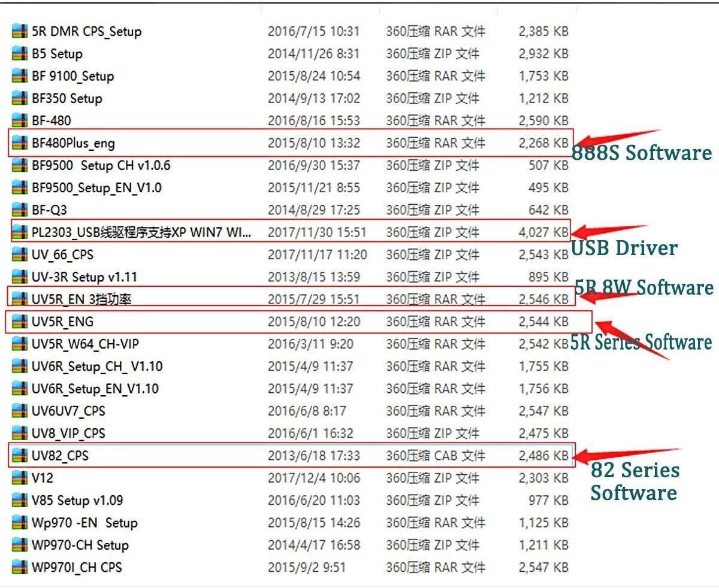The image size is (719, 588).
Task: Click the icon for BF9500 Setup CH v1.0.6
Action: tap(20, 165)
